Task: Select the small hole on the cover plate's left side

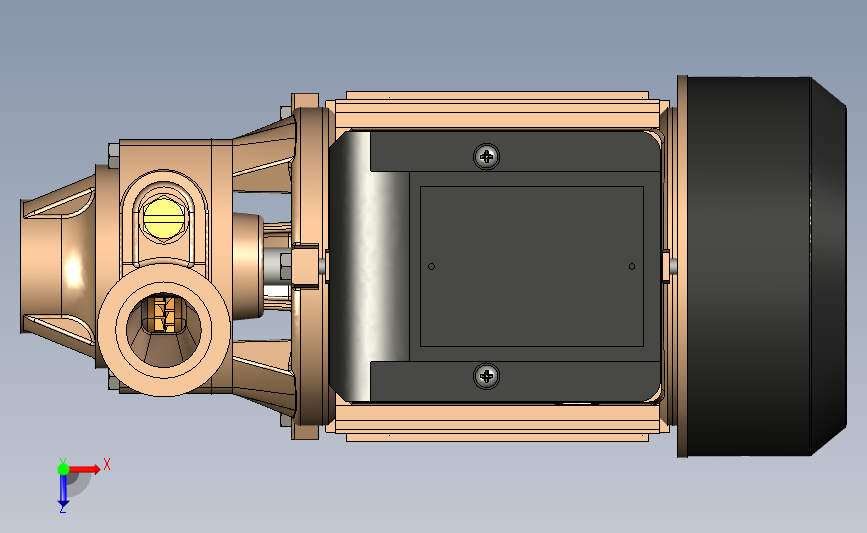Action: [x=432, y=266]
